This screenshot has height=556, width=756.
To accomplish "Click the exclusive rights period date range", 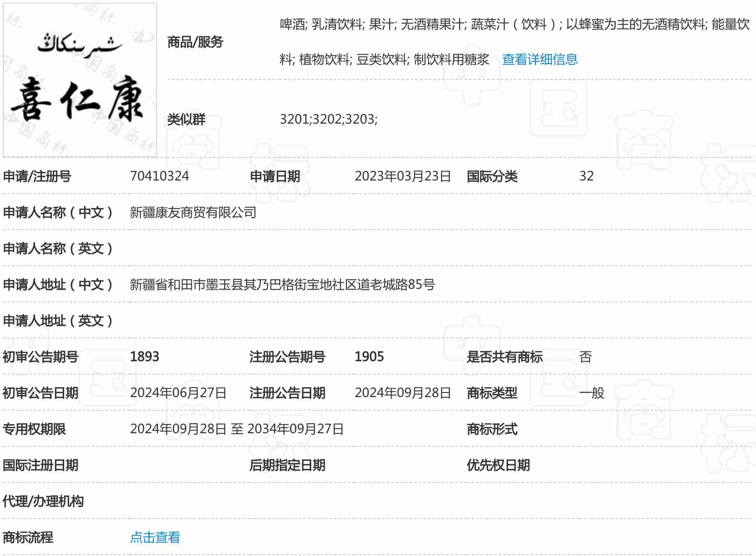I will point(237,429).
